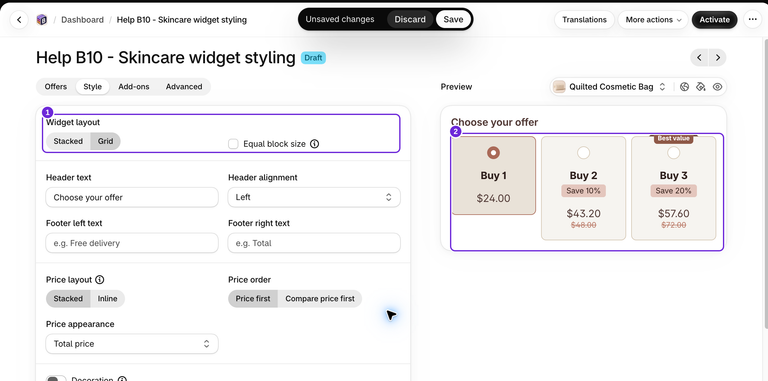Toggle the preview eye icon
This screenshot has height=381, width=768.
pos(718,87)
